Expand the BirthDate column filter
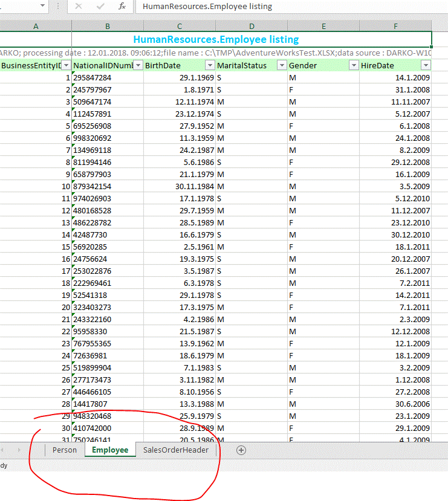The image size is (448, 501). click(x=210, y=65)
